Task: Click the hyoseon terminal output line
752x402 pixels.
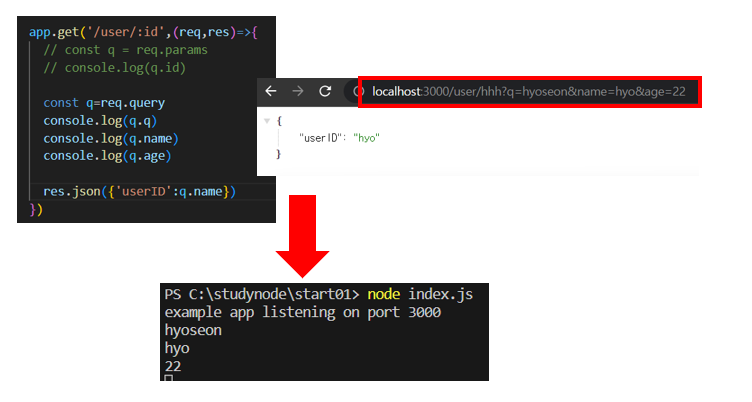Action: (x=193, y=331)
